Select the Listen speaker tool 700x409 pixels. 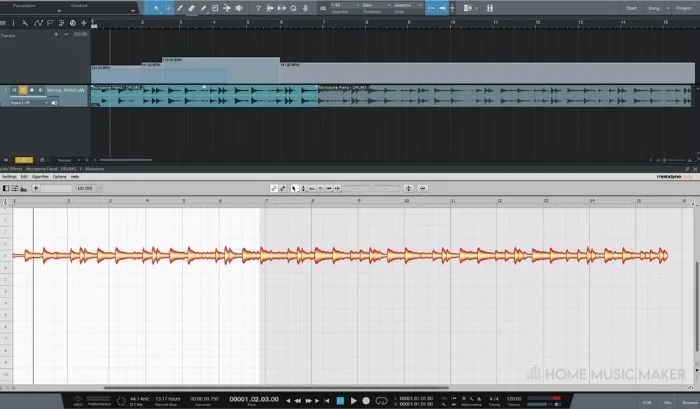pos(239,8)
